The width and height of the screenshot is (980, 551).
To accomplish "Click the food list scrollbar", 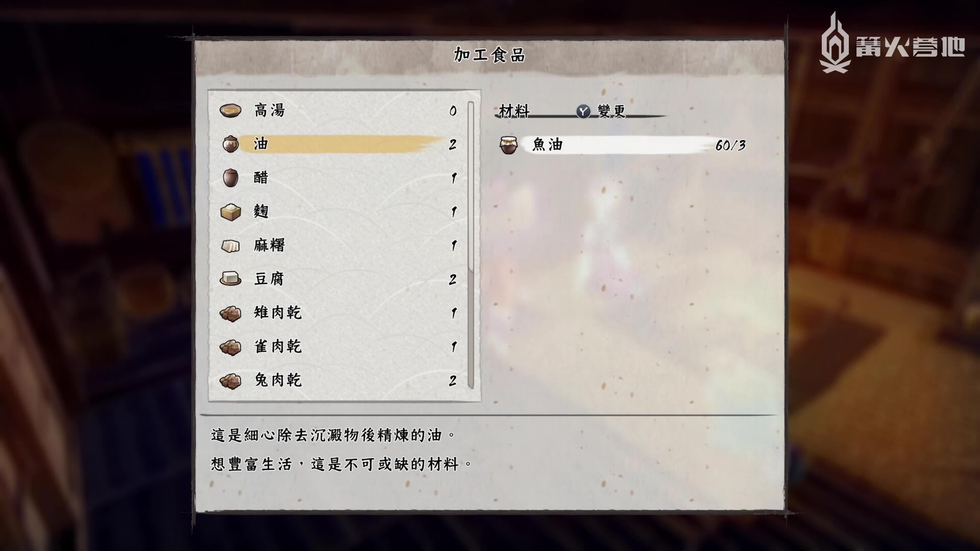I will coord(471,245).
